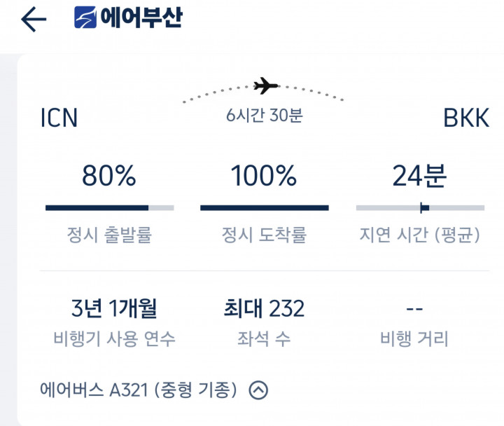
Task: Tap the average delay time marker
Action: [x=422, y=207]
